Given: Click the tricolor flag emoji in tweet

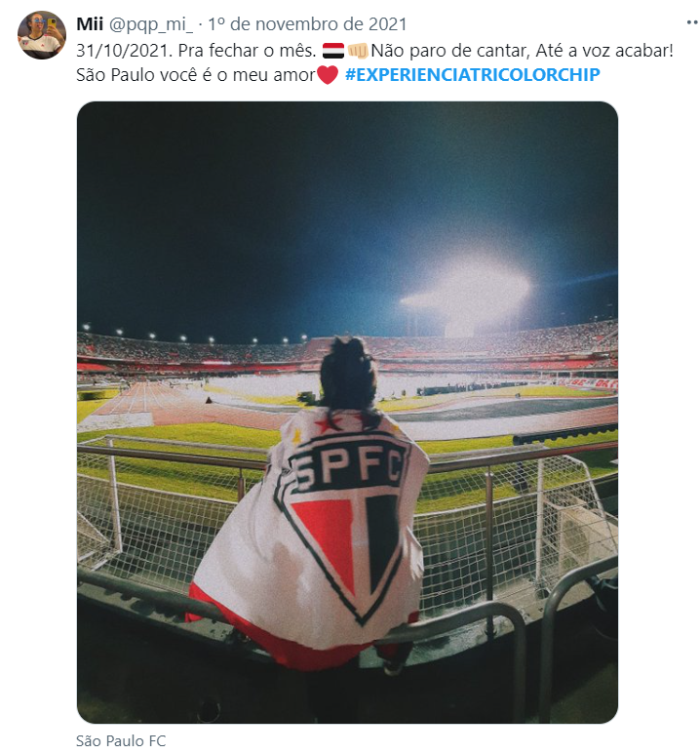Looking at the screenshot, I should pos(333,51).
